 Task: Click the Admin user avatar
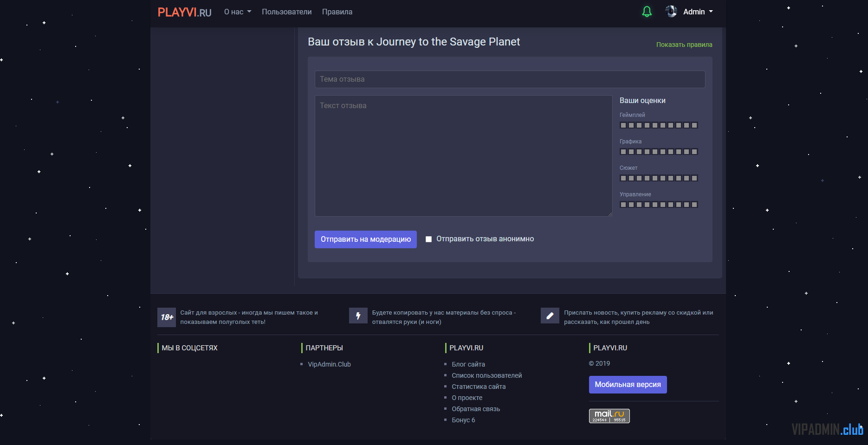671,12
